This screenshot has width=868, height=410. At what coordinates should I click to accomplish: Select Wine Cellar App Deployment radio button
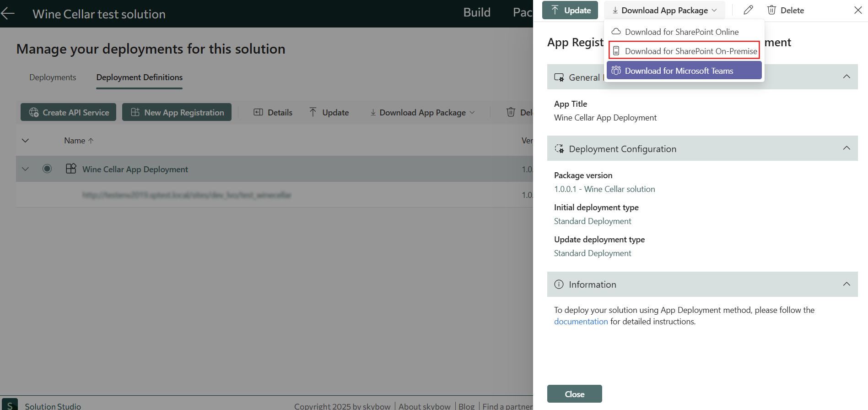click(x=47, y=169)
